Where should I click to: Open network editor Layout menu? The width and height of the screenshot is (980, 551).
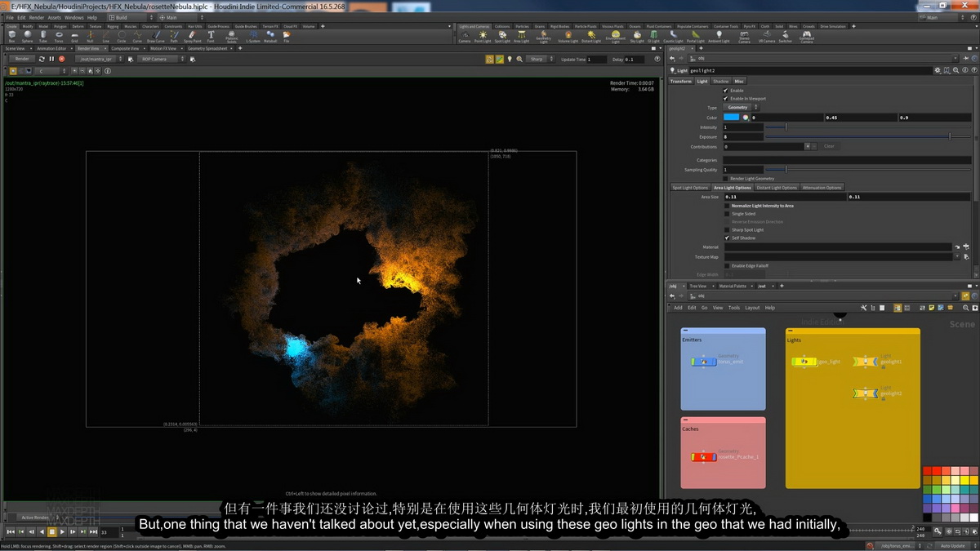click(x=752, y=308)
